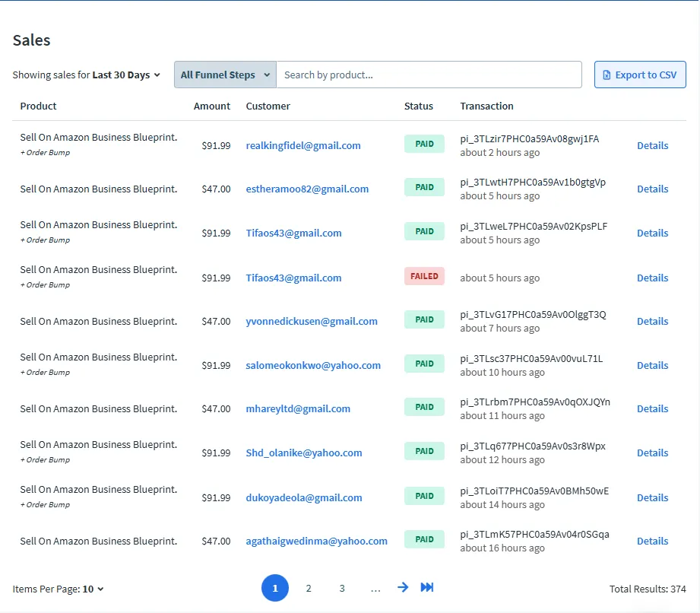
Task: Click $47.00 amount in estheramoo82 row
Action: (x=216, y=189)
